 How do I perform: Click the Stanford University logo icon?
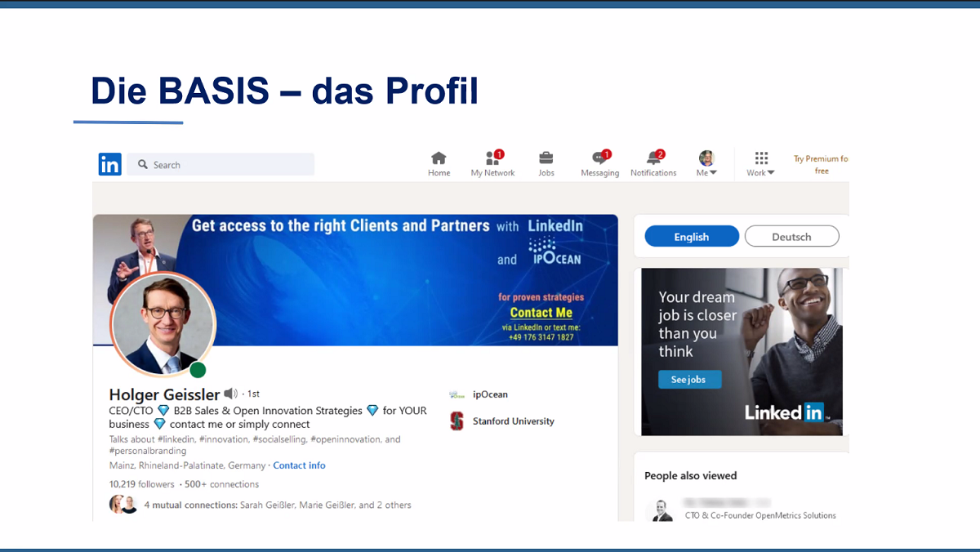point(457,421)
